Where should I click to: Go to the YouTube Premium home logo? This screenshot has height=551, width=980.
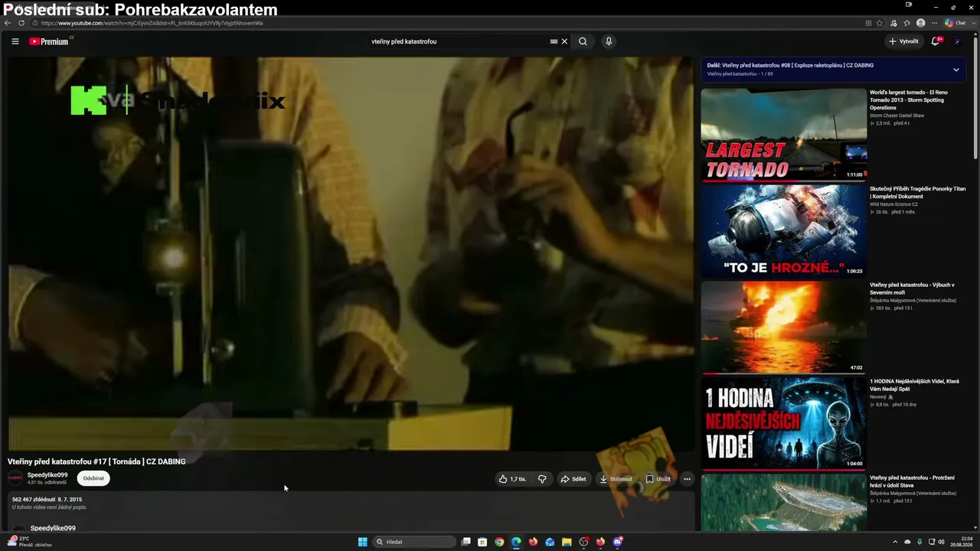click(x=49, y=41)
